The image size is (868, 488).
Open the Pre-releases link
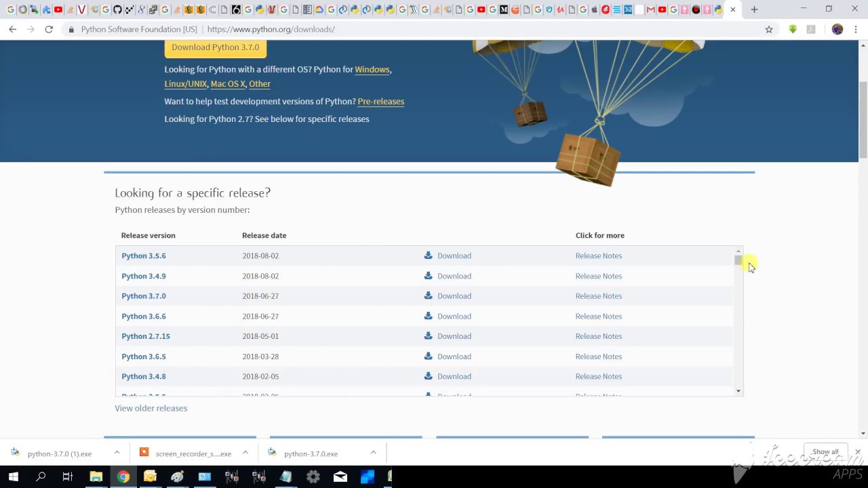[380, 102]
